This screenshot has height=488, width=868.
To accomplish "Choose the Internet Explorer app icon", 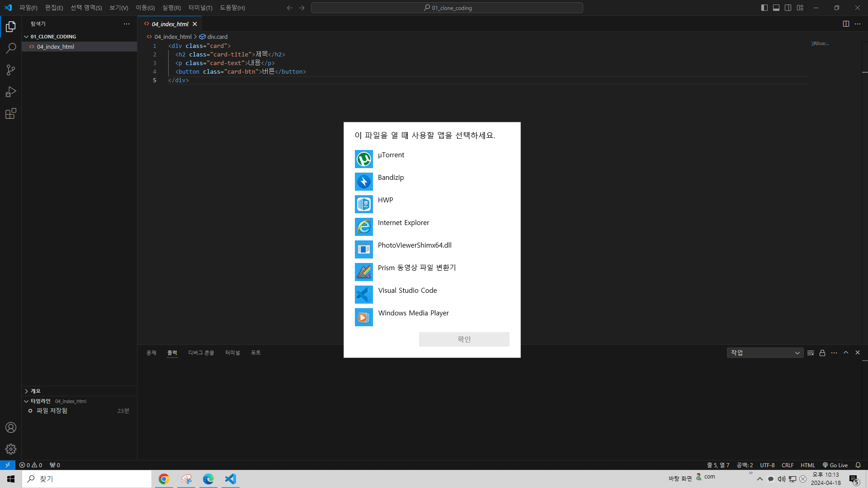I will click(364, 227).
